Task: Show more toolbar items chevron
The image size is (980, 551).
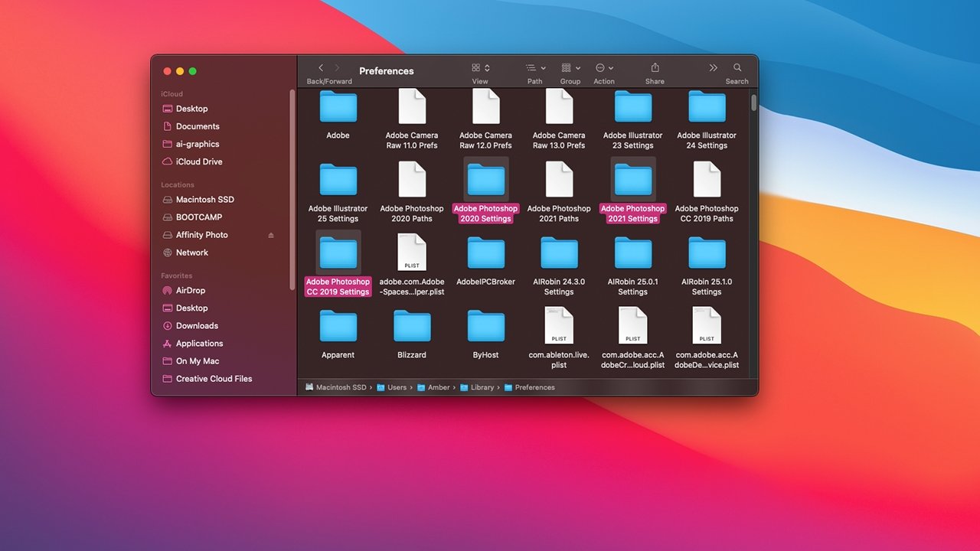Action: tap(714, 68)
